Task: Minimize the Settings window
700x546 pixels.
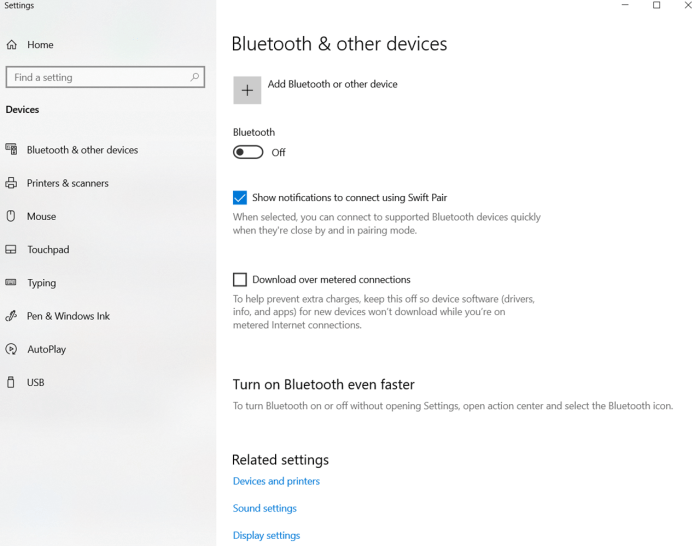Action: pos(625,5)
